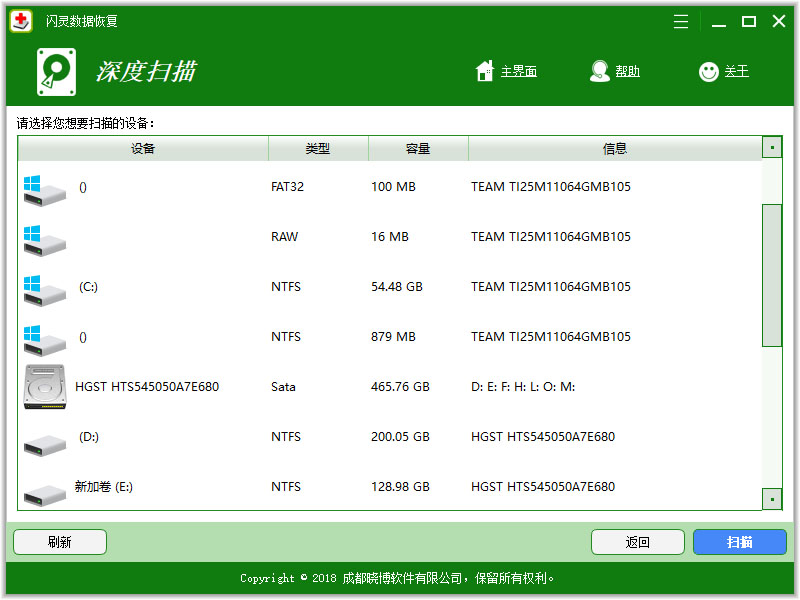This screenshot has width=800, height=600.
Task: Start scanning with the 扫描 button
Action: click(x=739, y=542)
